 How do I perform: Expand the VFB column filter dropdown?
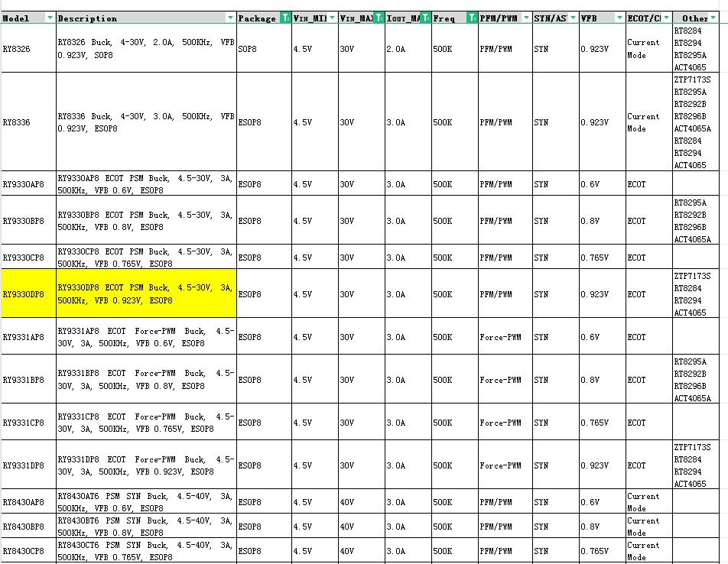619,18
